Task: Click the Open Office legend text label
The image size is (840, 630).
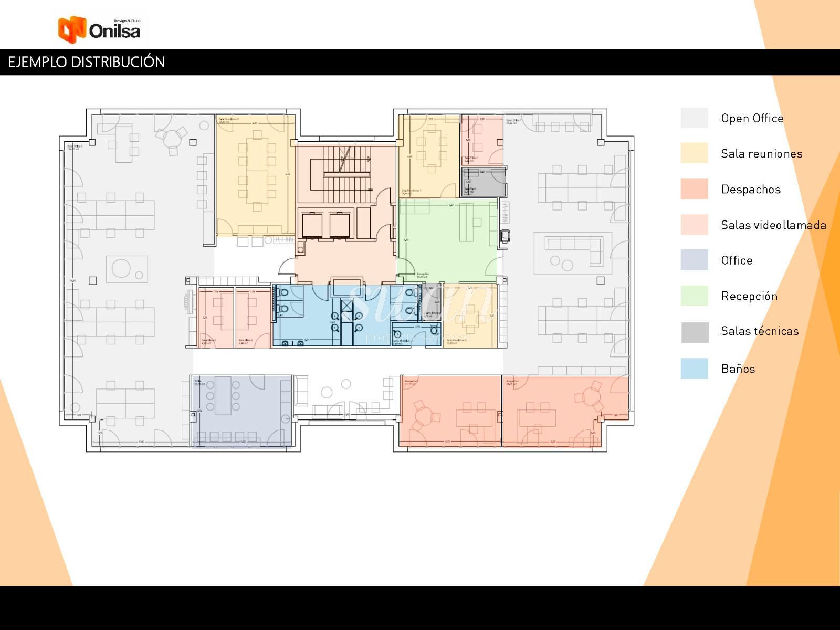Action: (752, 119)
